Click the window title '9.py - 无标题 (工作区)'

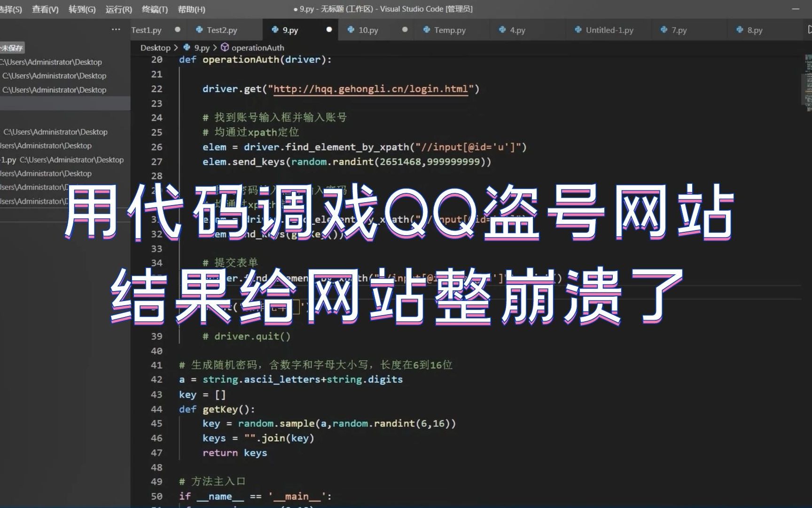tap(336, 9)
